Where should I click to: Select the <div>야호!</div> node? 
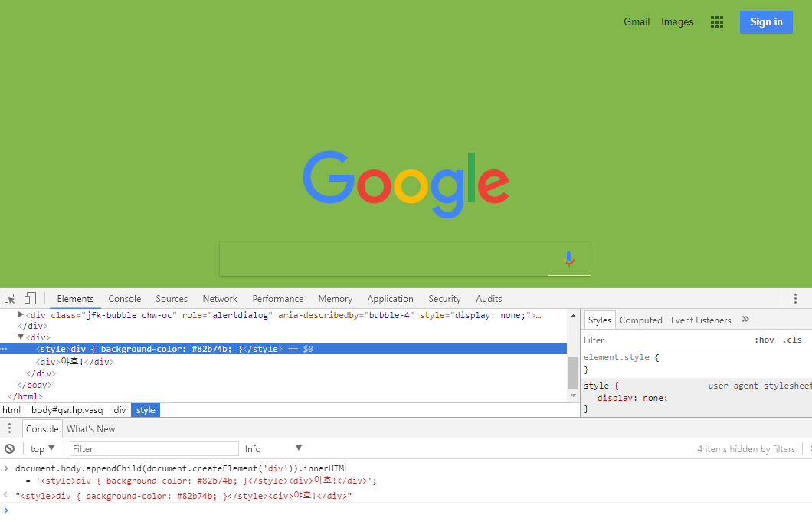tap(74, 361)
